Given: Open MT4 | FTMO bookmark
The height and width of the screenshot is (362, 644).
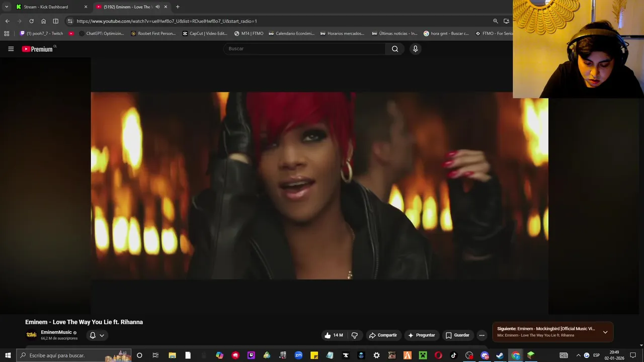Looking at the screenshot, I should click(249, 34).
